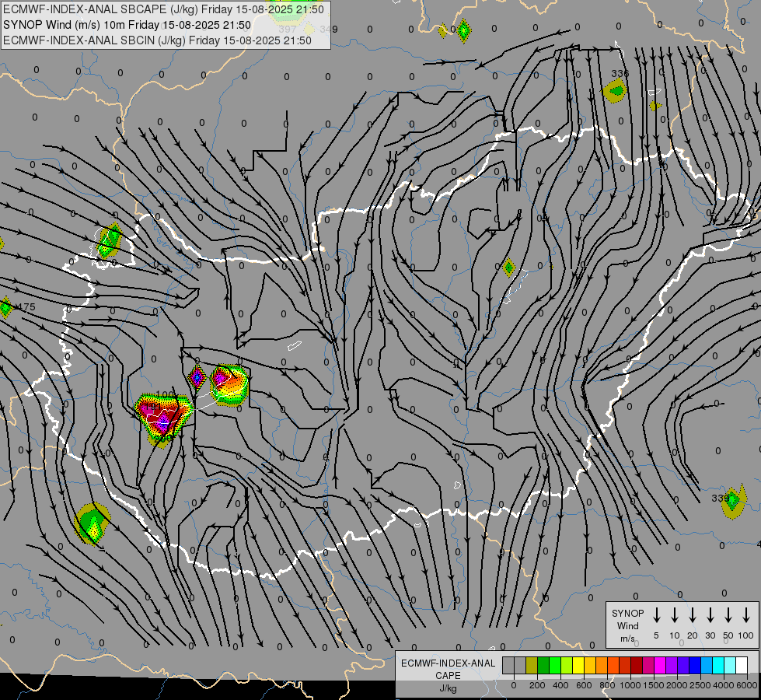Screen dimensions: 761x700
Task: Click the 50 m/s wind arrow in legend
Action: 728,615
